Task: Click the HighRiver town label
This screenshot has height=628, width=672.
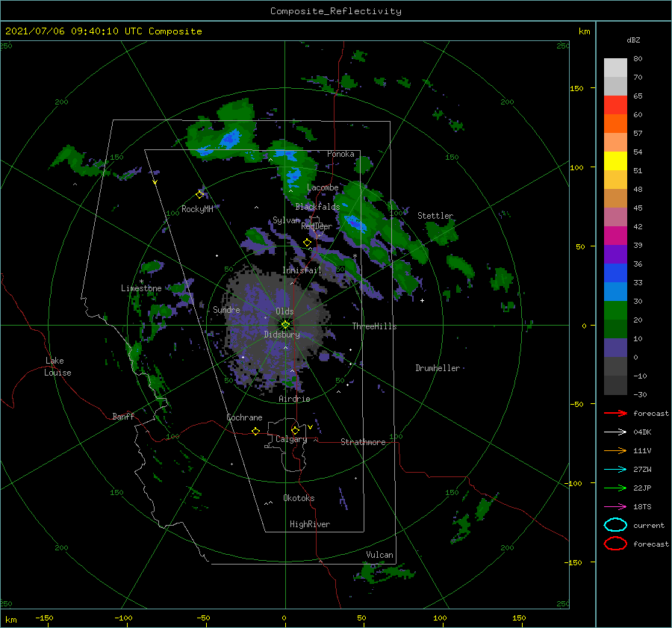Action: coord(310,524)
